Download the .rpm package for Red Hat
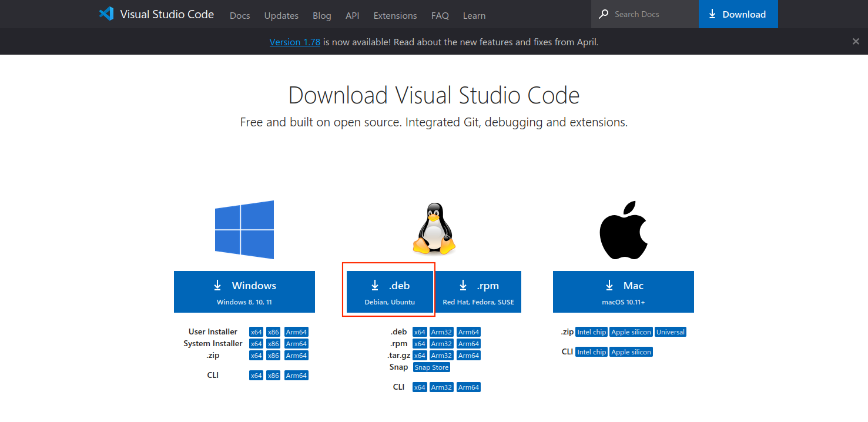Viewport: 868px width, 422px height. point(478,292)
